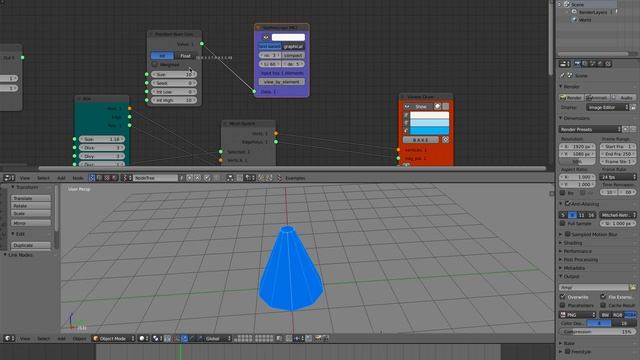Click Translate button in tool shelf
Image resolution: width=640 pixels, height=360 pixels.
point(31,198)
